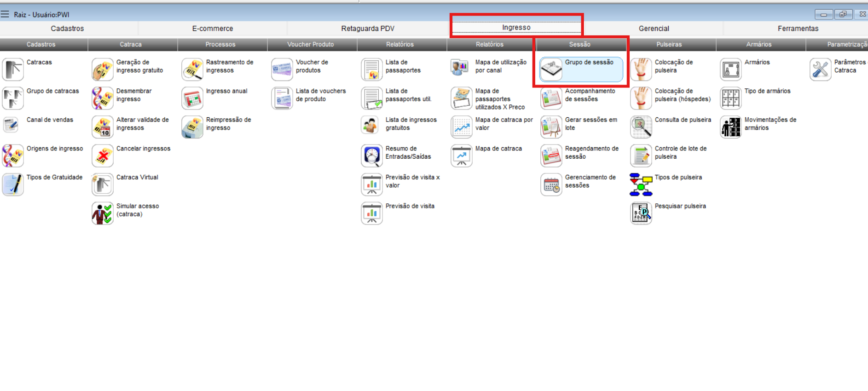The height and width of the screenshot is (391, 868).
Task: Open Movimentações de armários icon
Action: pyautogui.click(x=731, y=127)
